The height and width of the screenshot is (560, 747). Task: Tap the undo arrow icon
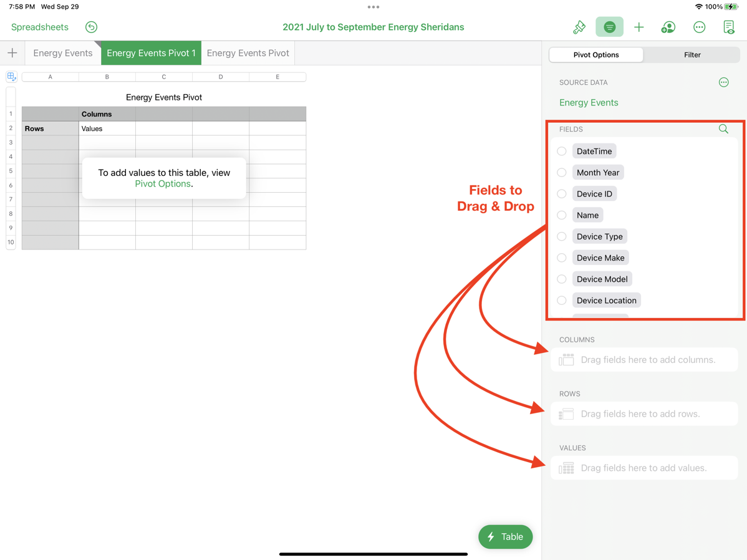[x=91, y=27]
